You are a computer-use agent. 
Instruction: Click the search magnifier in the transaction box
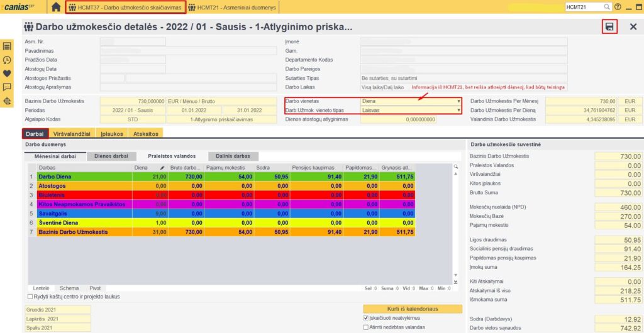click(x=607, y=7)
